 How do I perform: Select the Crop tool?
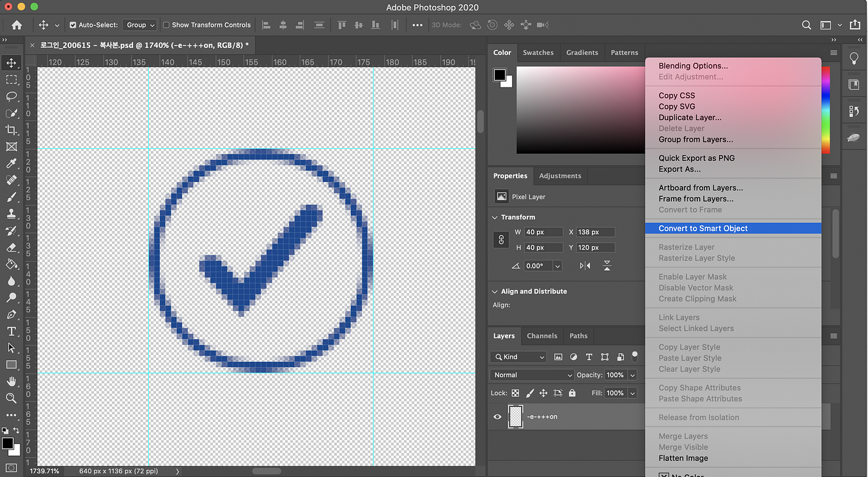tap(12, 130)
